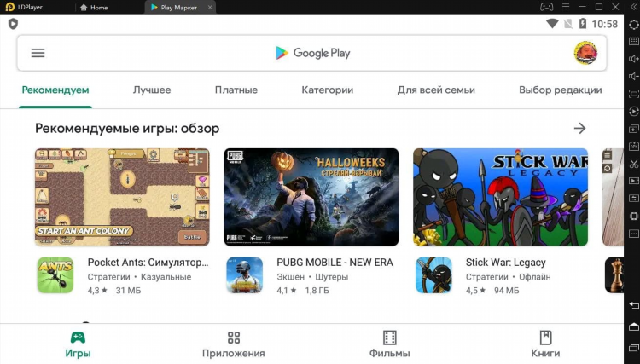
Task: Click the 10:58 clock in status bar
Action: click(605, 25)
